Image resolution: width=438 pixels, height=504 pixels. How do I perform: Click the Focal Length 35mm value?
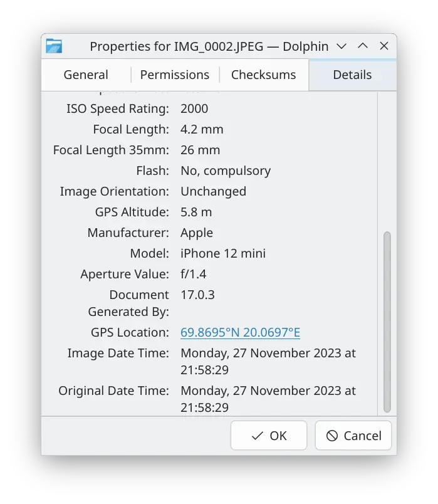tap(199, 150)
